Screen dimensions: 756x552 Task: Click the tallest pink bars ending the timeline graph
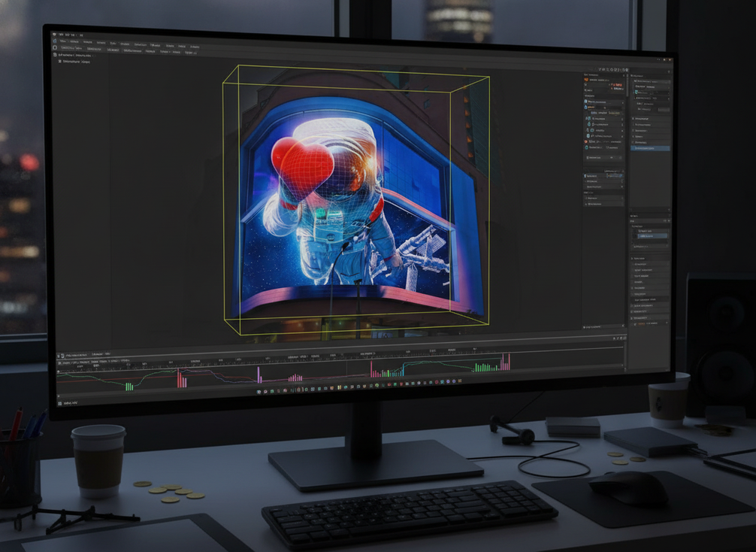[x=505, y=362]
